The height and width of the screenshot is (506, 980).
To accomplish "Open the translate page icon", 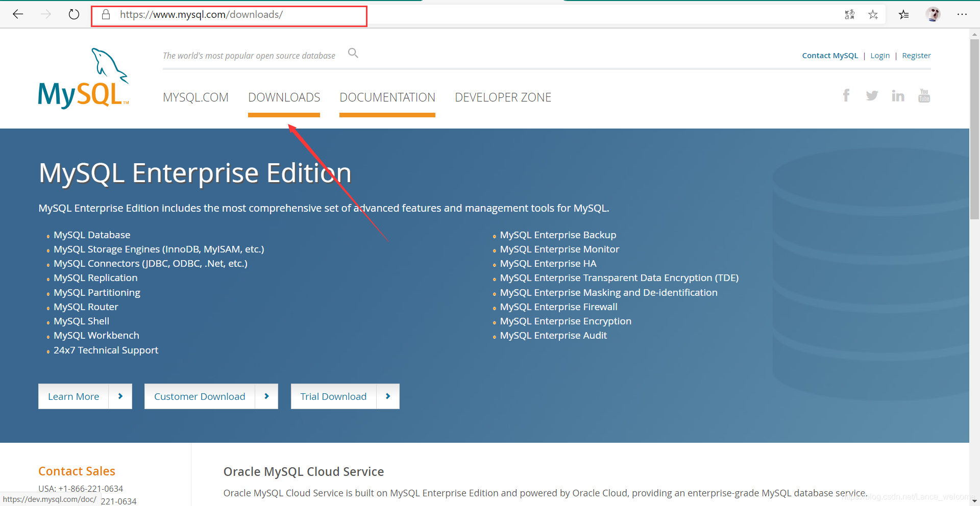I will click(849, 15).
